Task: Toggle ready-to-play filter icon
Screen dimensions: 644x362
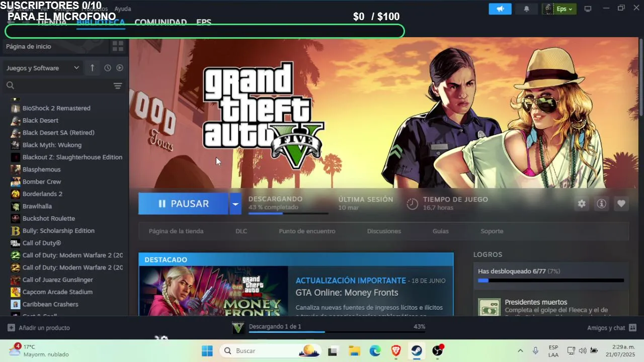Action: pos(120,68)
